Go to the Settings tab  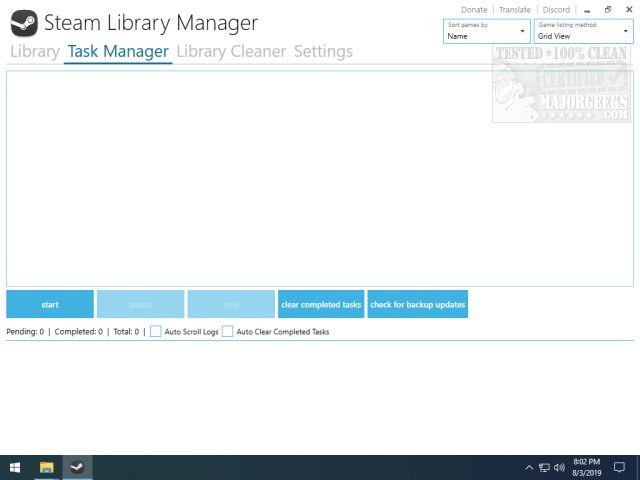323,51
